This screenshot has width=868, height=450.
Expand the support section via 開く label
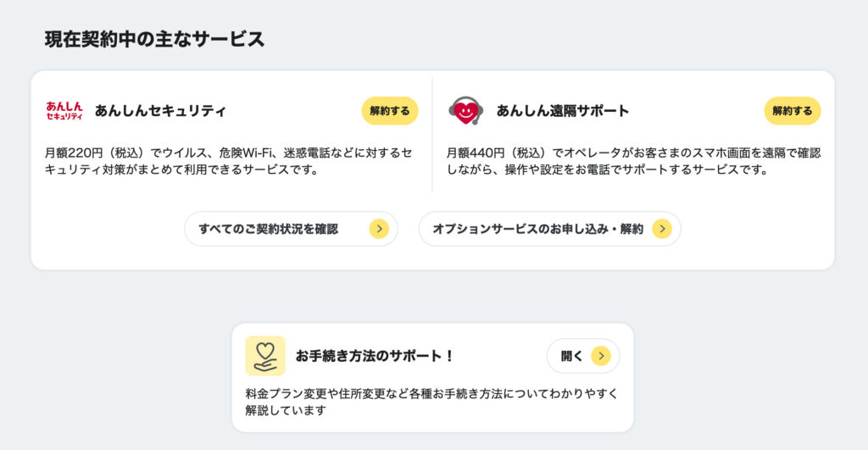(572, 356)
